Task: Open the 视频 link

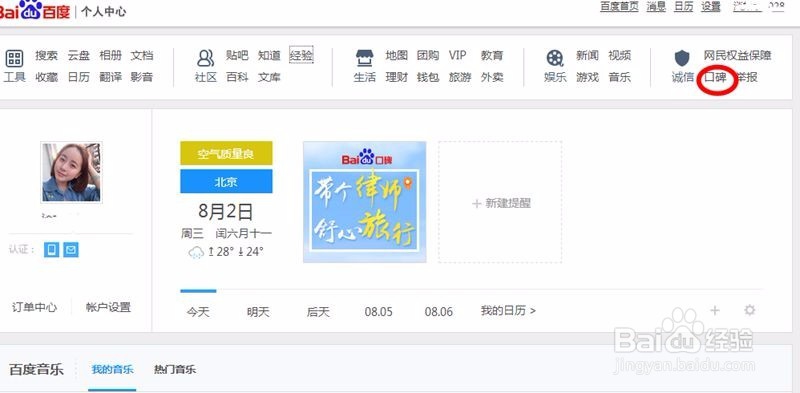Action: coord(619,56)
